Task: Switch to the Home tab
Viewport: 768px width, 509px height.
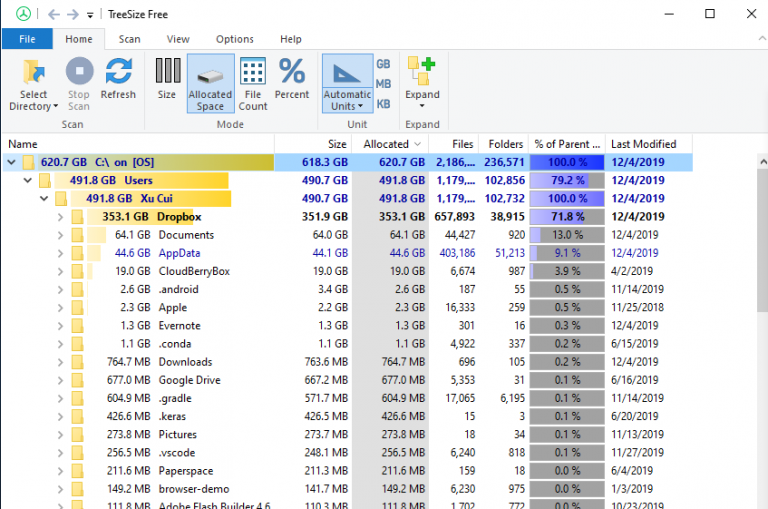Action: [79, 39]
